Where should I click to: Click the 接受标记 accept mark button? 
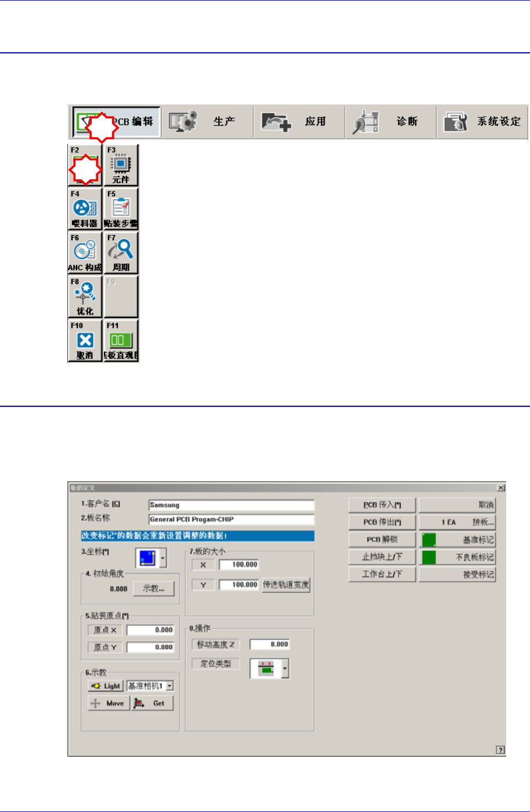click(x=457, y=575)
